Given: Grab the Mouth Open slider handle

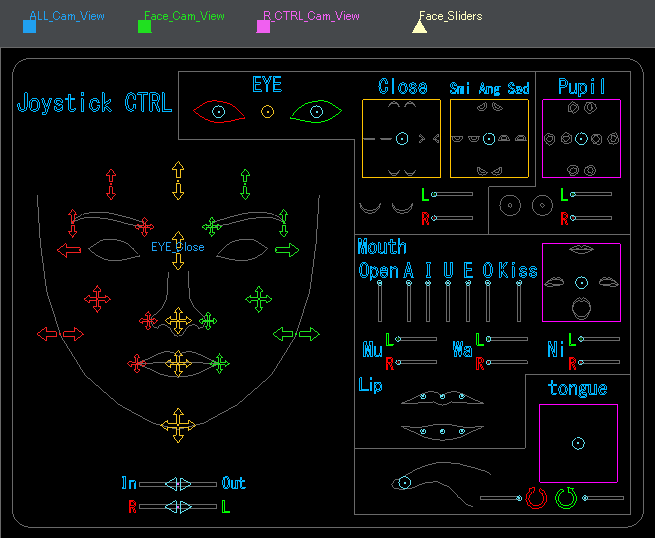Looking at the screenshot, I should 379,283.
